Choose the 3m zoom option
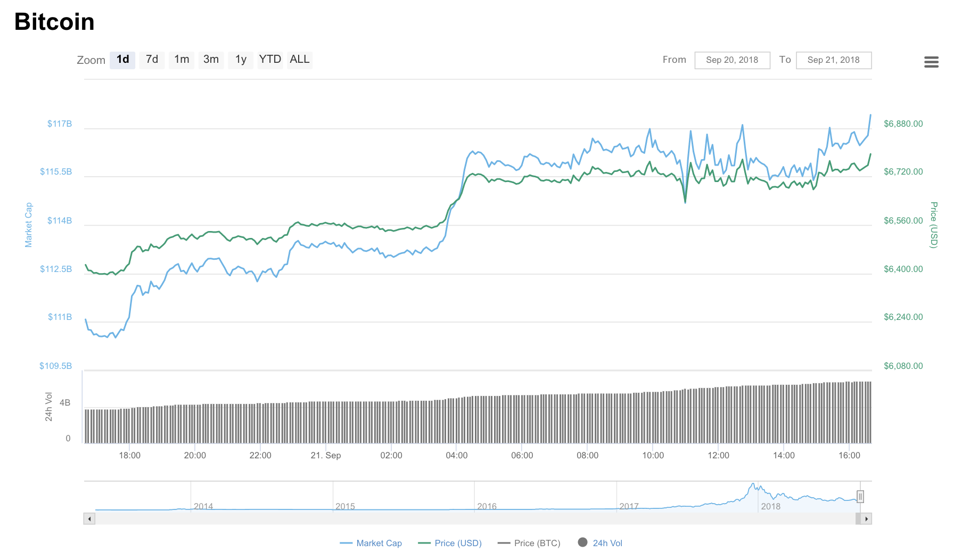The height and width of the screenshot is (560, 954). [211, 60]
